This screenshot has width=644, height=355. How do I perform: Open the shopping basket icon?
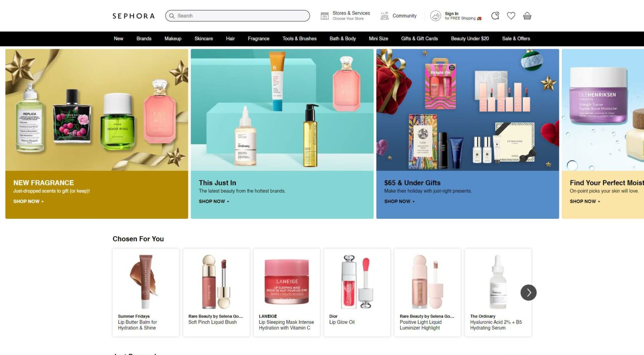[x=527, y=16]
